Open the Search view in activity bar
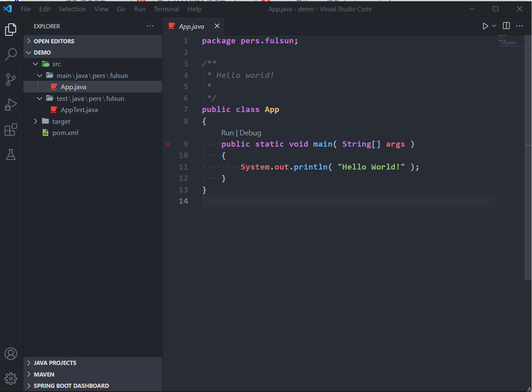The image size is (532, 392). [11, 54]
